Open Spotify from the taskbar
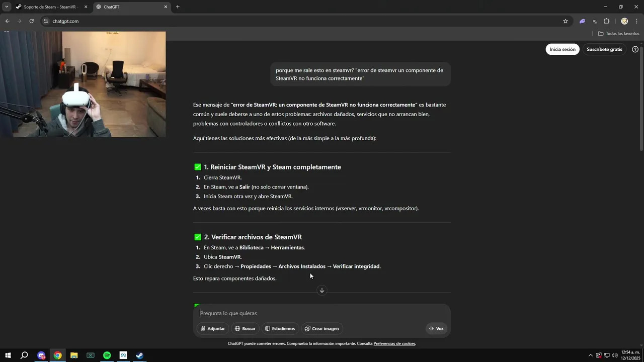 [107, 355]
